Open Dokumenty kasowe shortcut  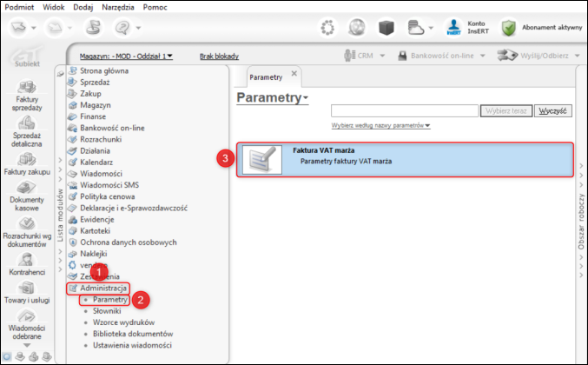click(27, 196)
